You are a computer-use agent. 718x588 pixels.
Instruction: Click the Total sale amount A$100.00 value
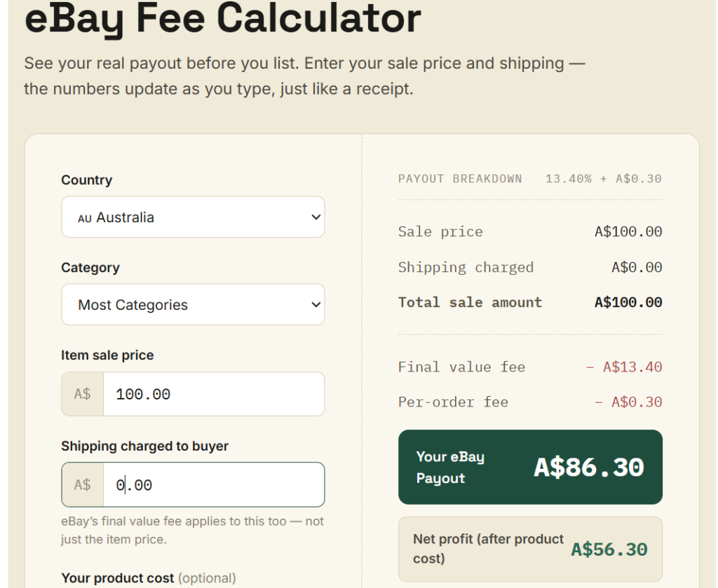(x=628, y=302)
